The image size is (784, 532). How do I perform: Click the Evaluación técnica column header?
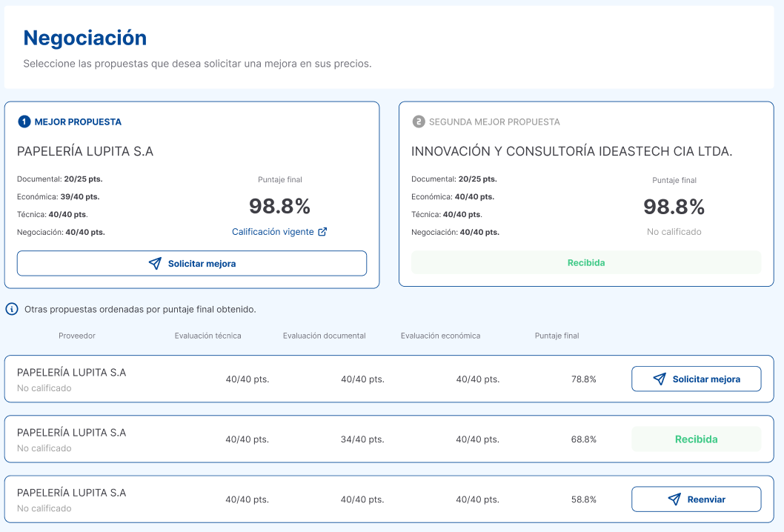pyautogui.click(x=207, y=336)
